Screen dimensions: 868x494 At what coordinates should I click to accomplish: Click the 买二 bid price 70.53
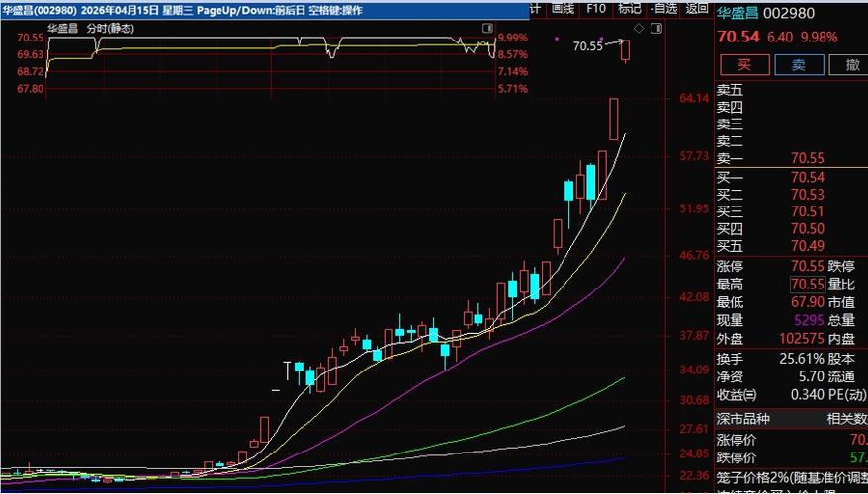[807, 195]
